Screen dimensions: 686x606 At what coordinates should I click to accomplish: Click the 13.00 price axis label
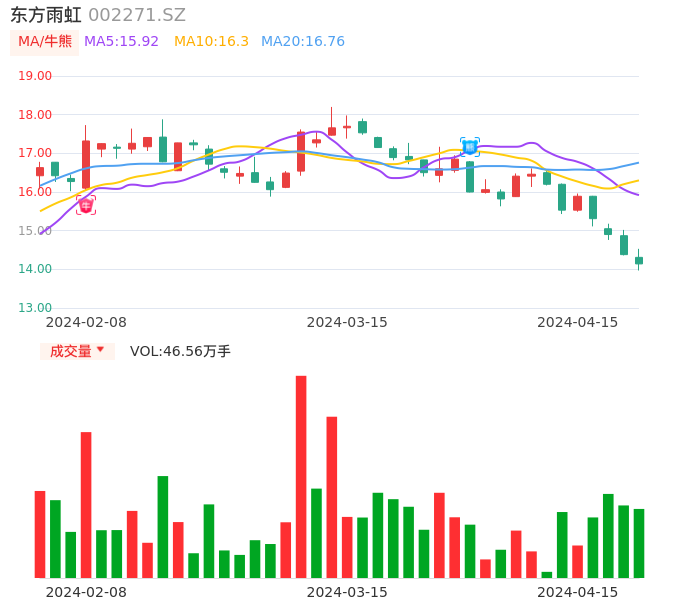[x=35, y=308]
